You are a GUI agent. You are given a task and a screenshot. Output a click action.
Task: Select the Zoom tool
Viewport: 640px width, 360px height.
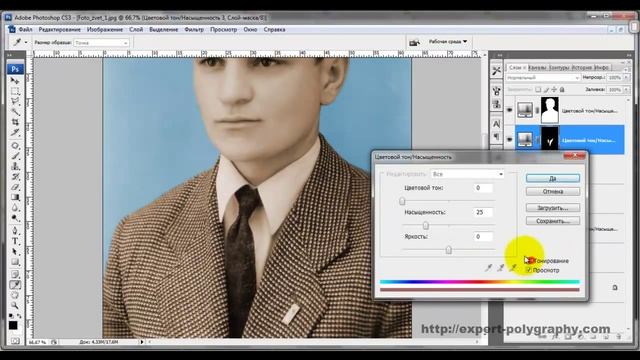coord(15,305)
